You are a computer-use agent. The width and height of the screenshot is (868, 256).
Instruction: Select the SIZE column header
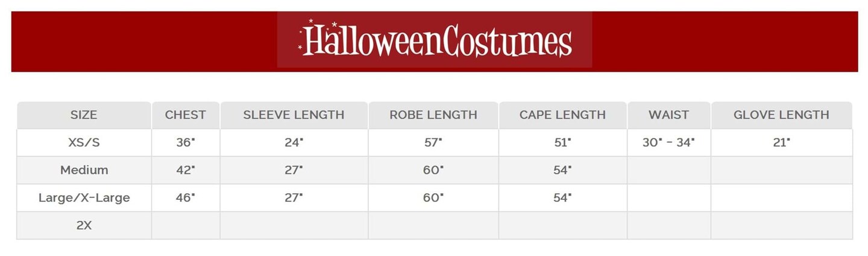[84, 115]
